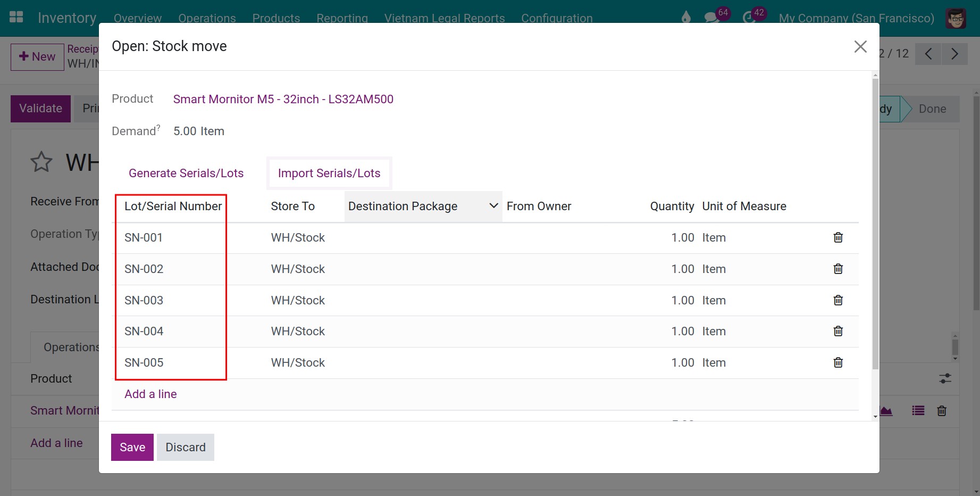Image resolution: width=980 pixels, height=496 pixels.
Task: Open the apps grid menu icon
Action: pos(16,17)
